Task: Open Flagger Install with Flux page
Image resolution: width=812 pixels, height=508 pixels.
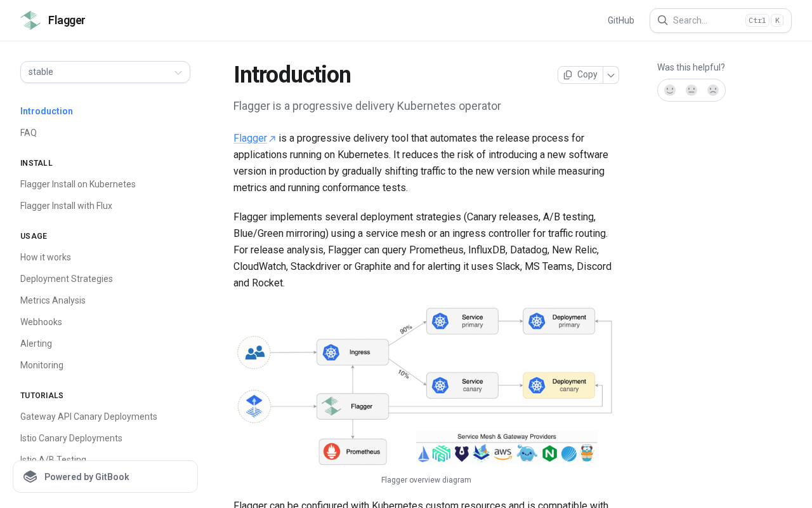Action: [66, 206]
